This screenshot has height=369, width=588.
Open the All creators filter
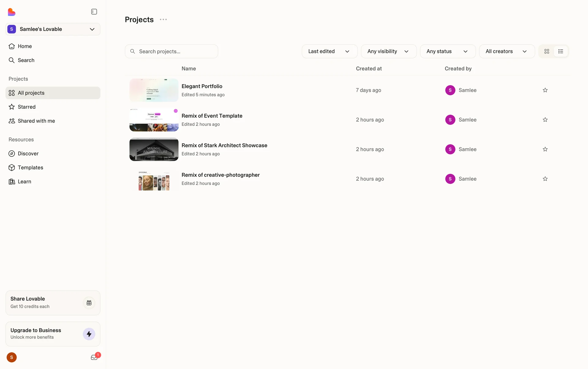click(507, 51)
